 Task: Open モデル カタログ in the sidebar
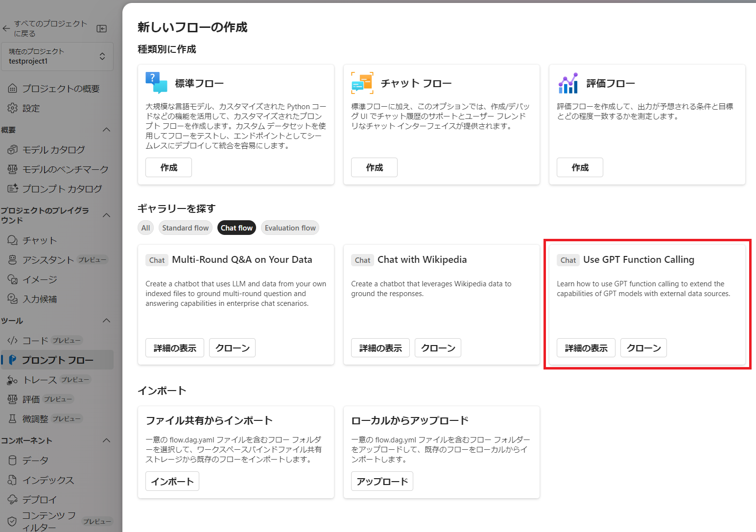[57, 150]
